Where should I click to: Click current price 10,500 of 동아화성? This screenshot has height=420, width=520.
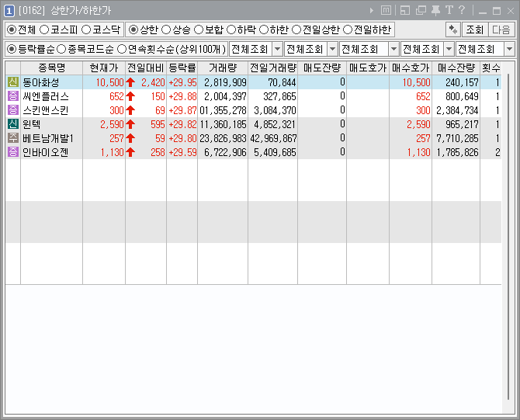[109, 82]
